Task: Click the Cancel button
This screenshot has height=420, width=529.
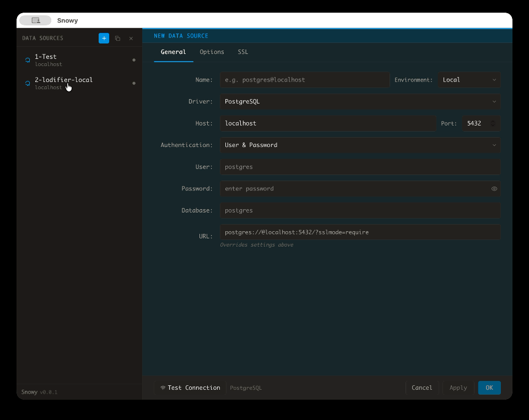Action: (x=422, y=388)
